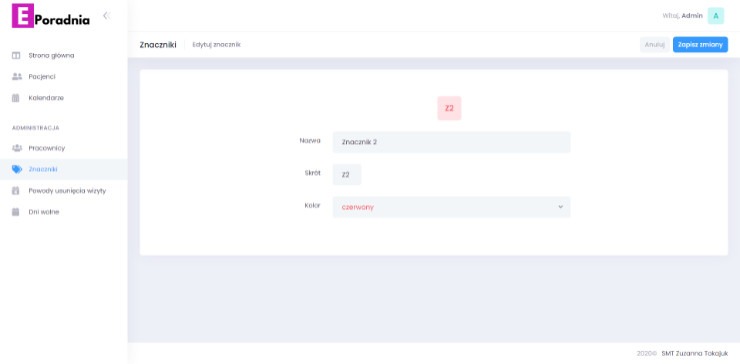The height and width of the screenshot is (364, 740).
Task: Click Edytuj znacznik breadcrumb text
Action: (x=216, y=45)
